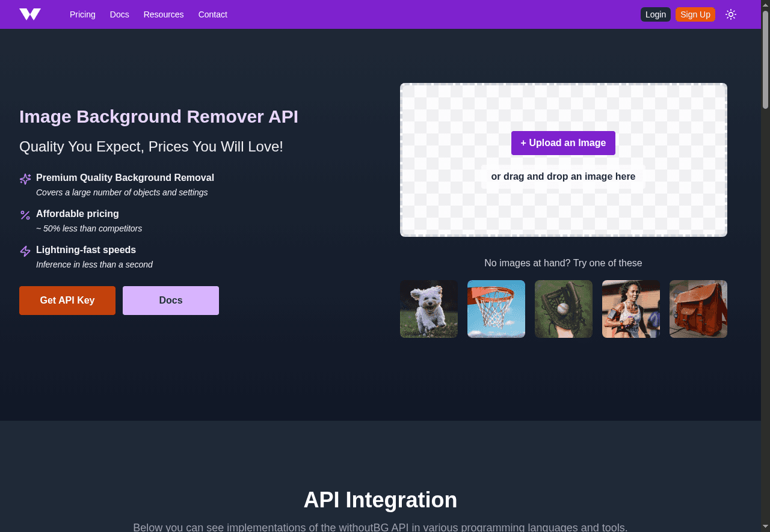The width and height of the screenshot is (770, 532).
Task: Click the lightning icon beside Lightning-fast speeds
Action: 25,251
